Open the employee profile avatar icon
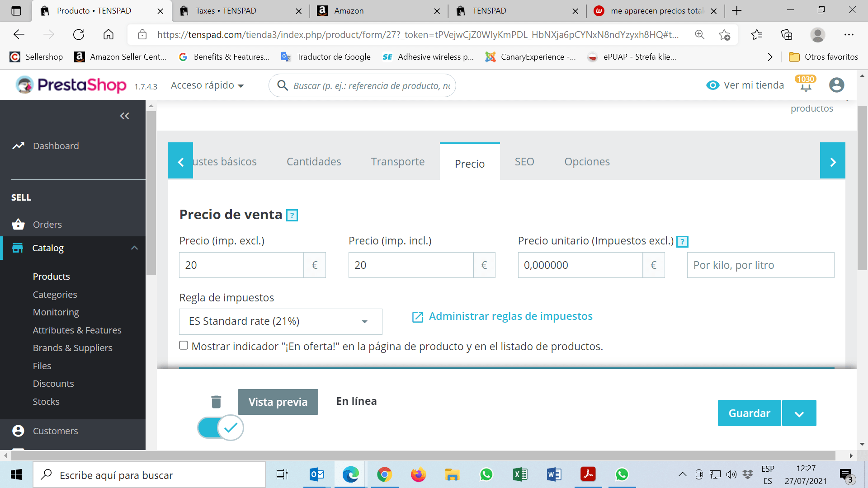The height and width of the screenshot is (488, 868). (836, 85)
